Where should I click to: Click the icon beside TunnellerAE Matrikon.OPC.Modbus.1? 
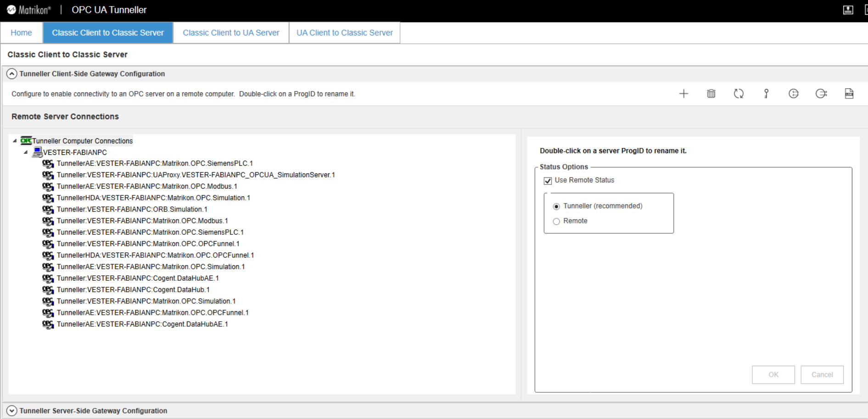[x=48, y=187]
